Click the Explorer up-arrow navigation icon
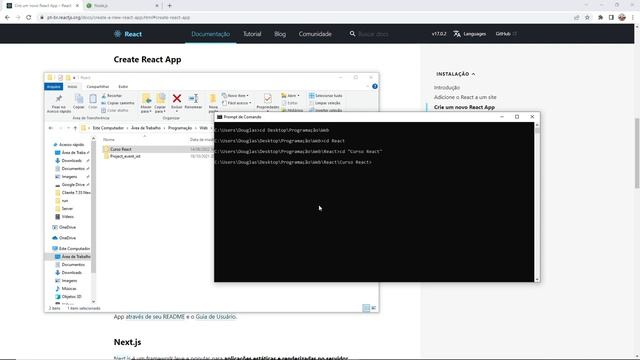Viewport: 640px width, 360px height. pyautogui.click(x=75, y=128)
